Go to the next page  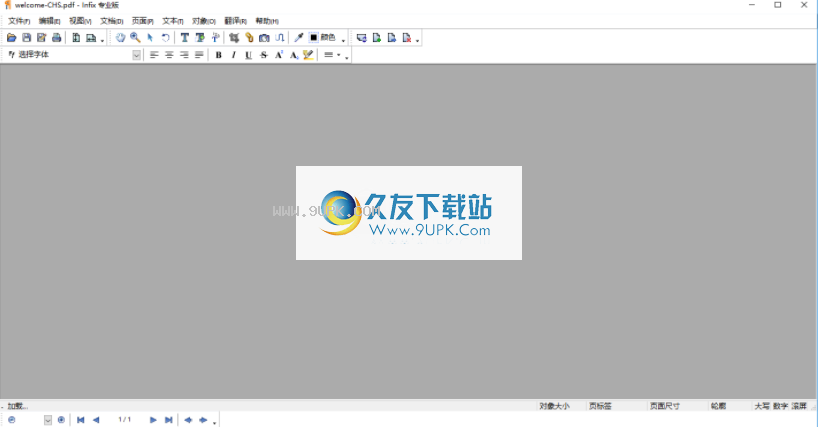click(x=153, y=420)
